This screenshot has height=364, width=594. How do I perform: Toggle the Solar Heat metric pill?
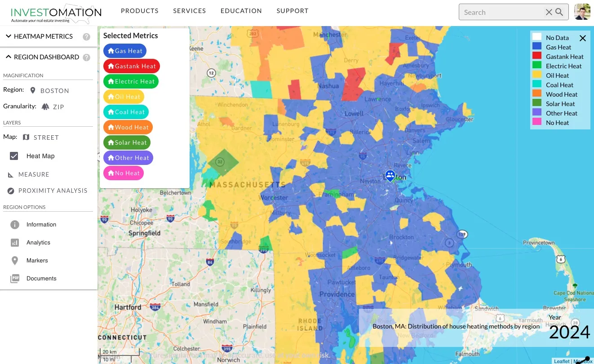click(x=127, y=142)
